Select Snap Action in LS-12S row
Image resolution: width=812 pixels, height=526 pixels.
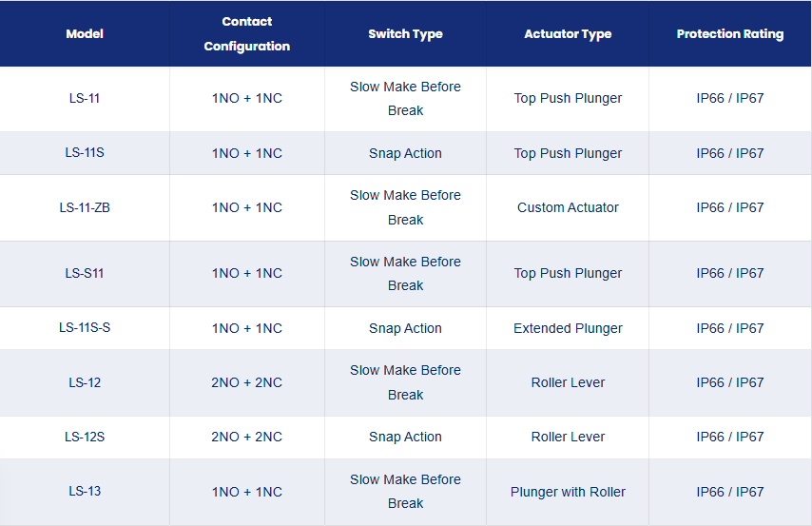[405, 437]
